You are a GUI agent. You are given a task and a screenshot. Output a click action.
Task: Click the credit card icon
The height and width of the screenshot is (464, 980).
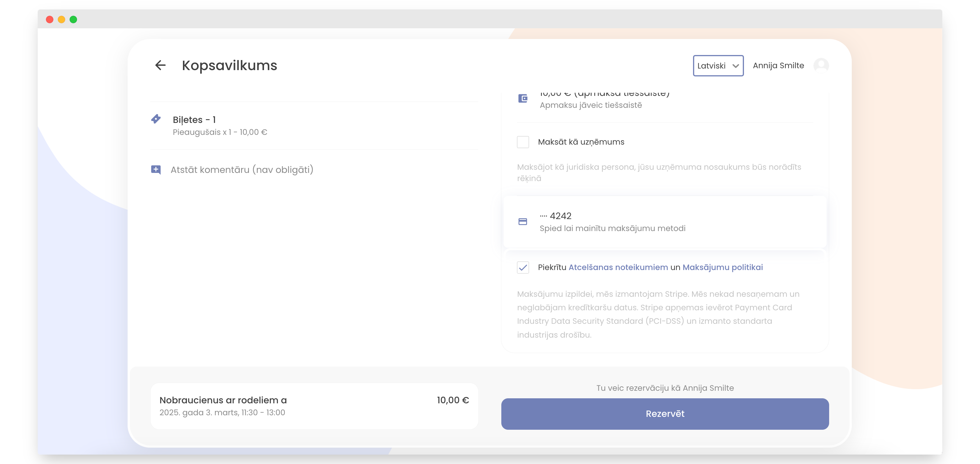tap(523, 222)
